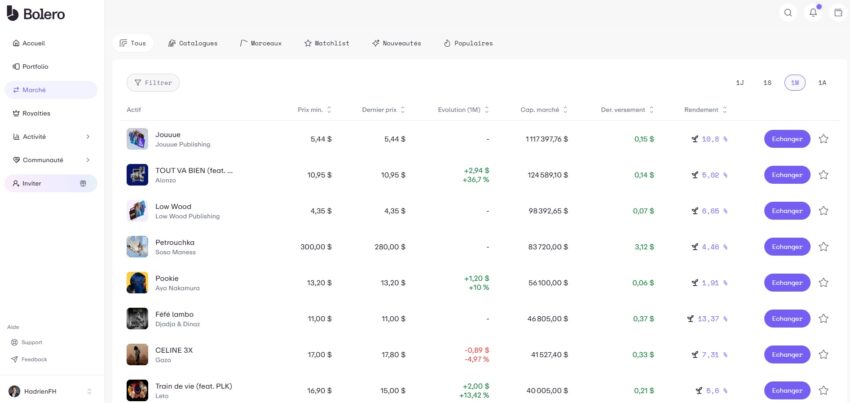Select the 1J time range
Image resolution: width=850 pixels, height=403 pixels.
click(x=740, y=83)
